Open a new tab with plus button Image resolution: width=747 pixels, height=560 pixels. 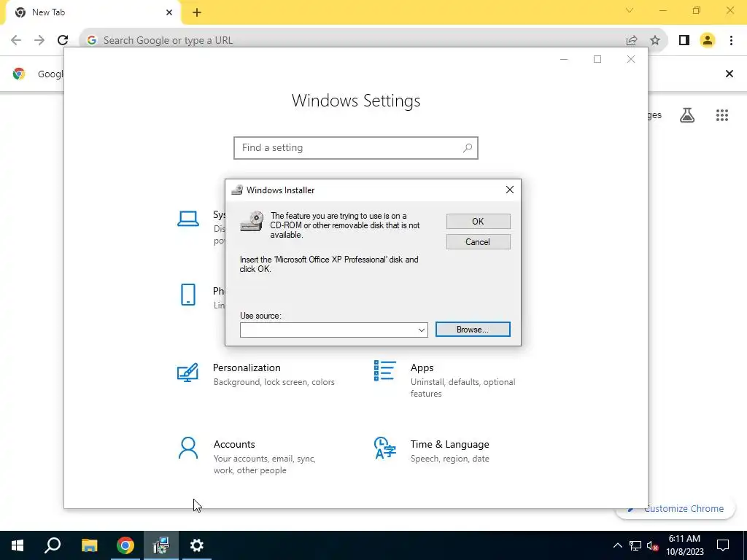[x=197, y=12]
